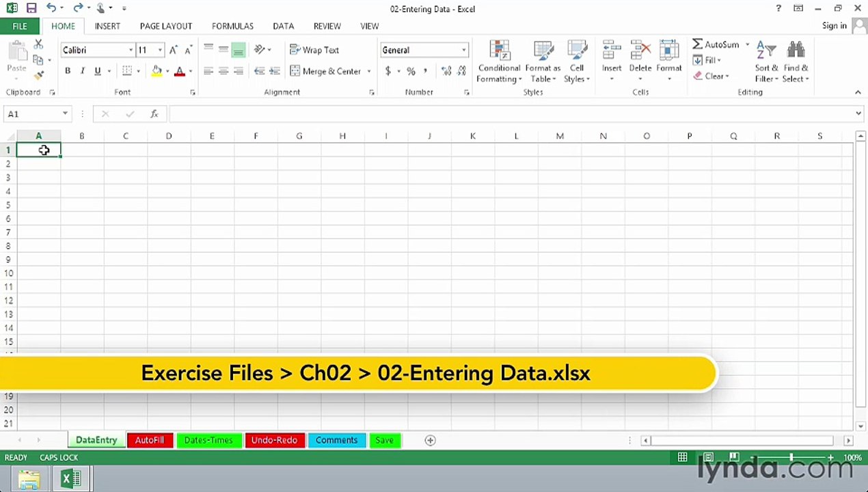Image resolution: width=868 pixels, height=492 pixels.
Task: Toggle underline formatting
Action: pyautogui.click(x=98, y=71)
